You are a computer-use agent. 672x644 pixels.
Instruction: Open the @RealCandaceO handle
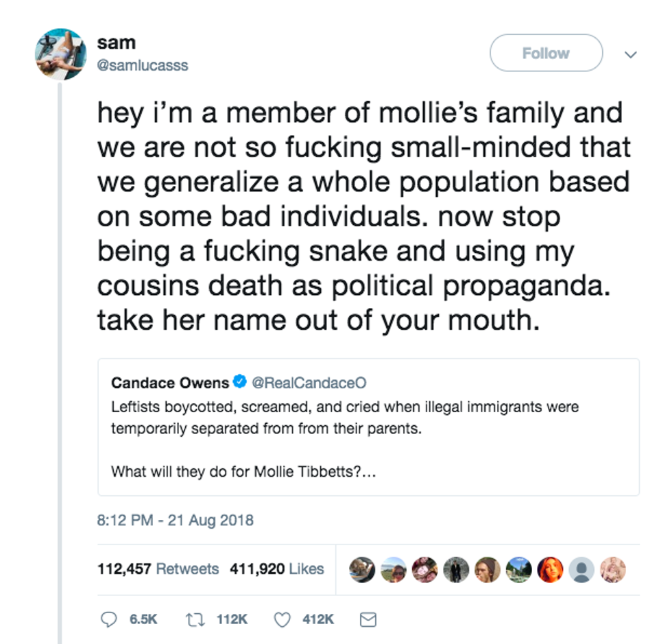point(304,382)
